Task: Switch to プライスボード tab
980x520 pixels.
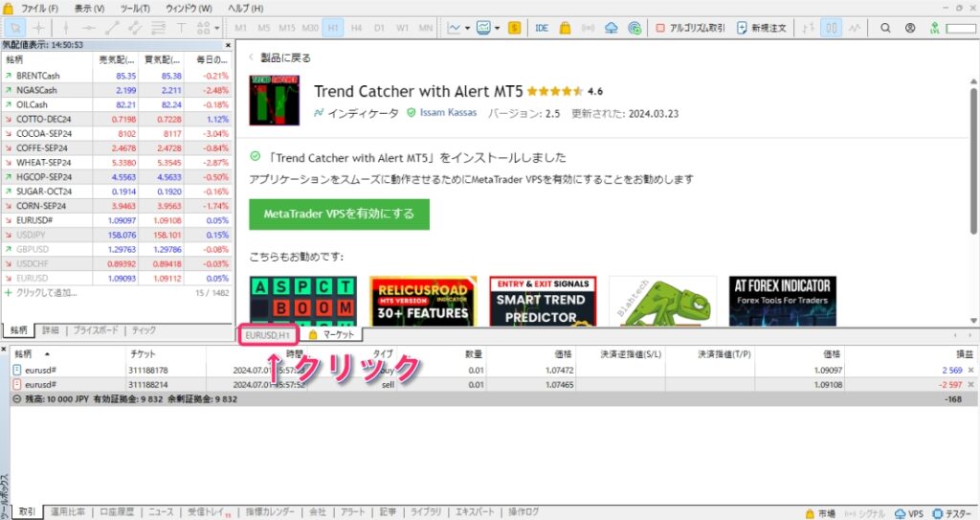Action: (x=95, y=330)
